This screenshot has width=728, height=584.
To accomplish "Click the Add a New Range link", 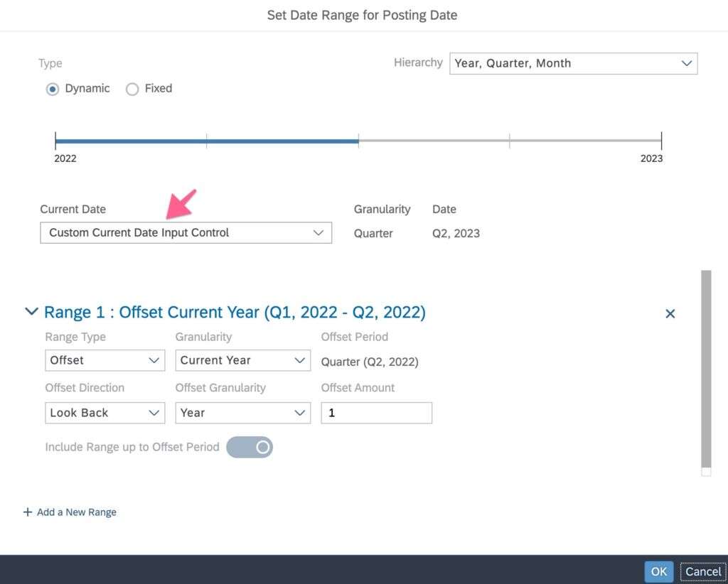I will pyautogui.click(x=76, y=512).
